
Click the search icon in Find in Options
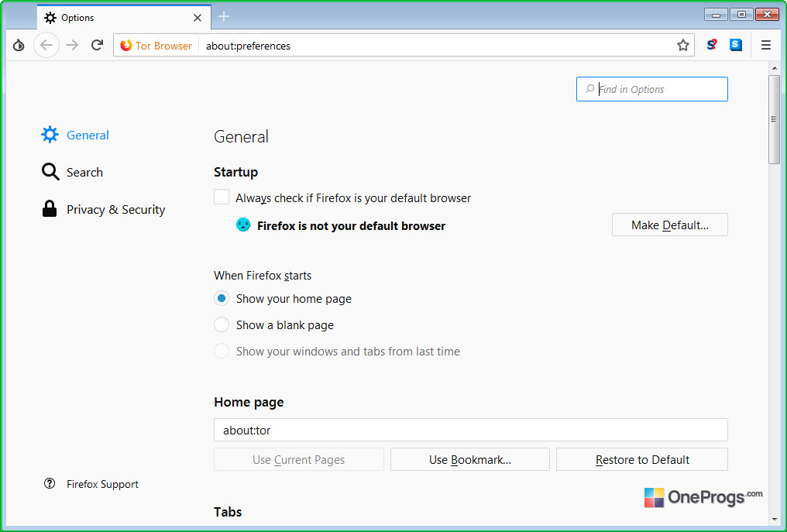pyautogui.click(x=589, y=89)
